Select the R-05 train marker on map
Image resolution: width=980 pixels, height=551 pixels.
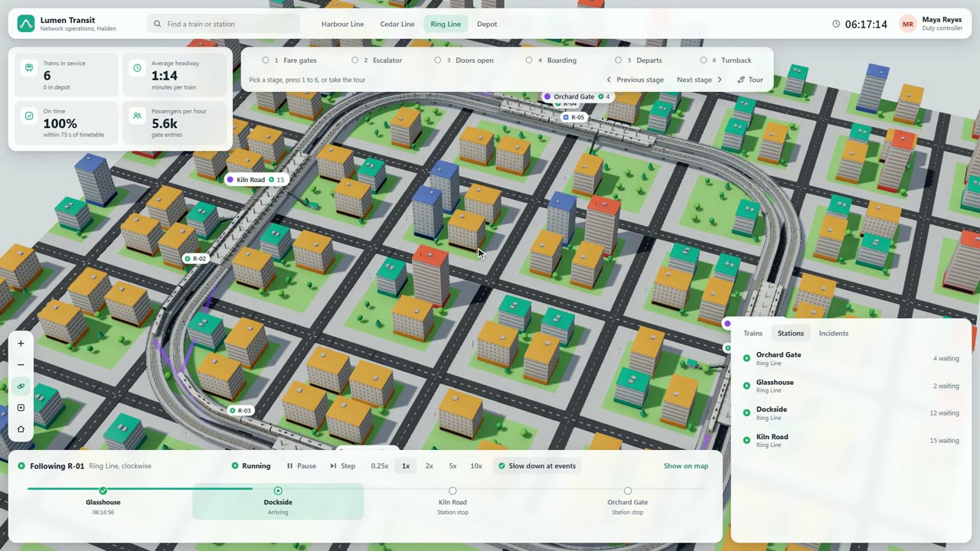[x=573, y=117]
